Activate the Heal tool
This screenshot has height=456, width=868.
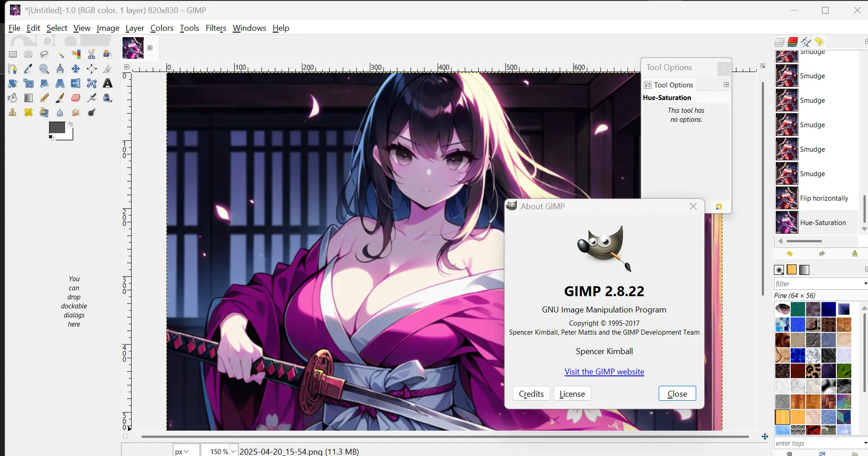28,113
